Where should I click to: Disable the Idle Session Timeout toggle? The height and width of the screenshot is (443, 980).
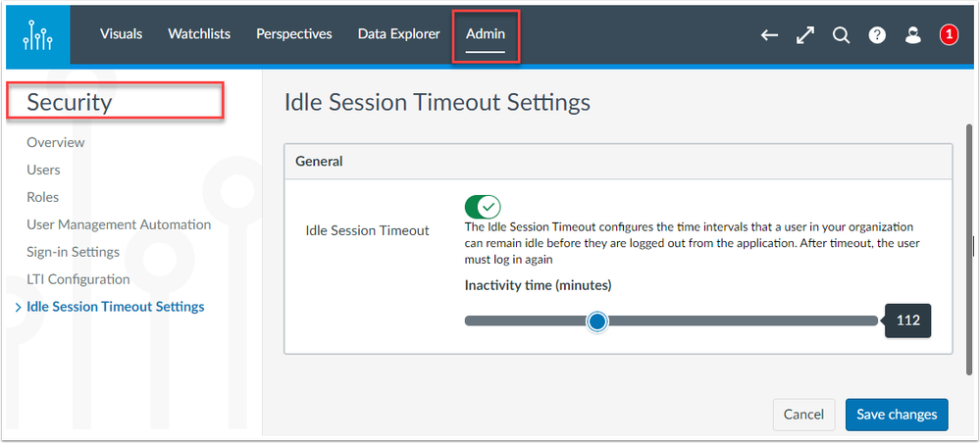tap(483, 206)
